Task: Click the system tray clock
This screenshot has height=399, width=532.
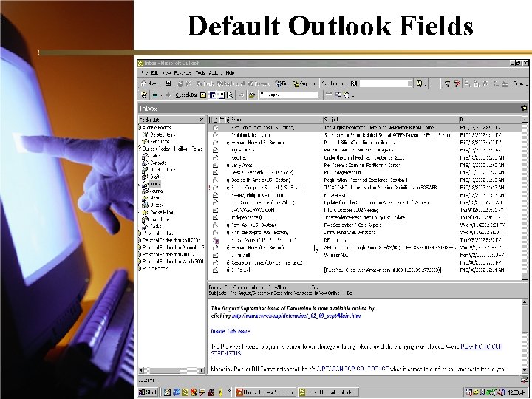Action: pyautogui.click(x=516, y=392)
